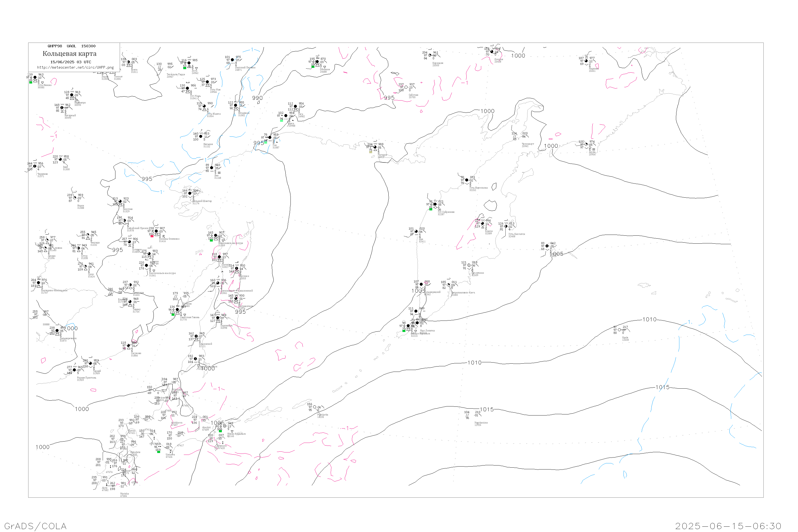
Task: Click the 2025-06-15-06:30 timestamp
Action: pyautogui.click(x=728, y=526)
